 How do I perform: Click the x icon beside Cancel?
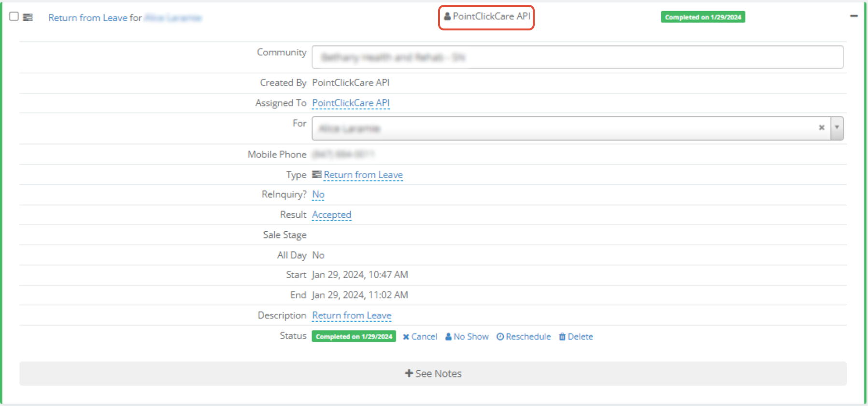(406, 337)
